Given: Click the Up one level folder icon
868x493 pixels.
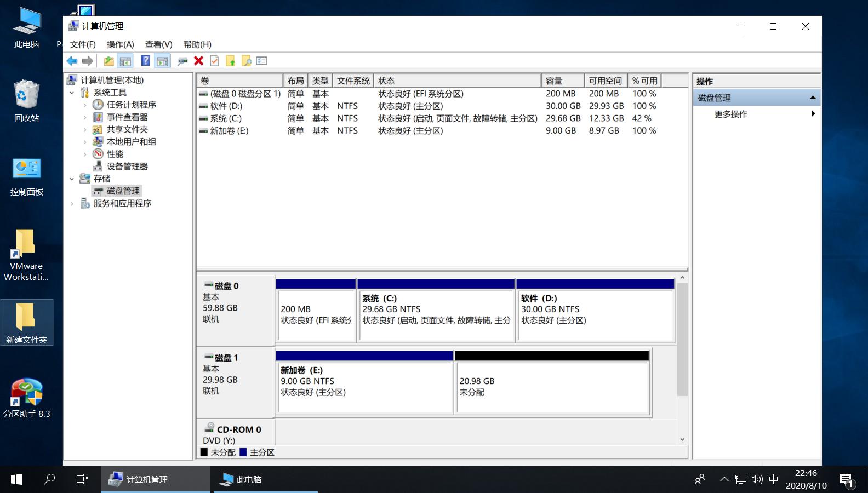Looking at the screenshot, I should [108, 61].
